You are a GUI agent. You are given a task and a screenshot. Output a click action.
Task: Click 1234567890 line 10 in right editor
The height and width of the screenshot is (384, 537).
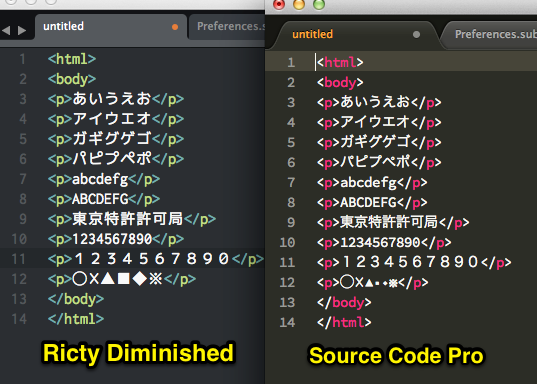coord(384,243)
